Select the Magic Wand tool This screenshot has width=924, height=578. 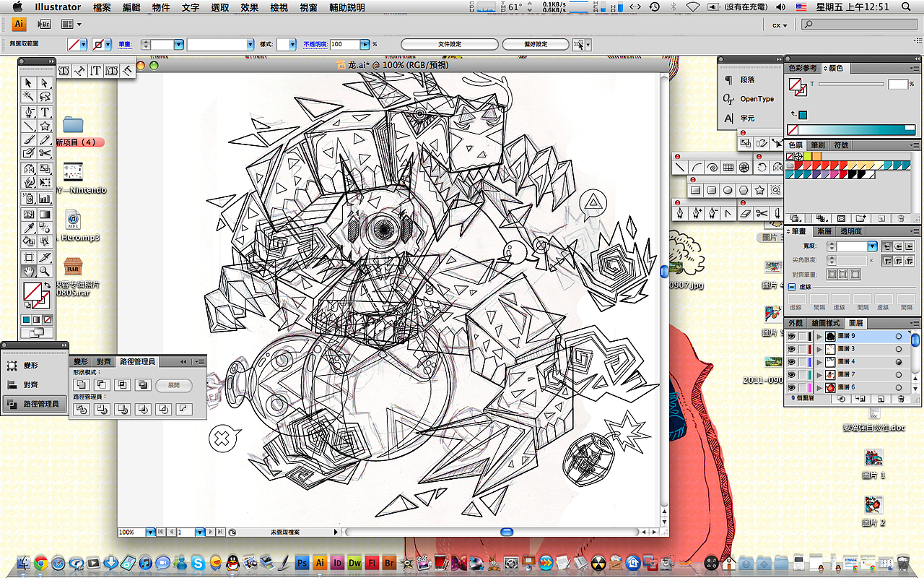click(29, 97)
